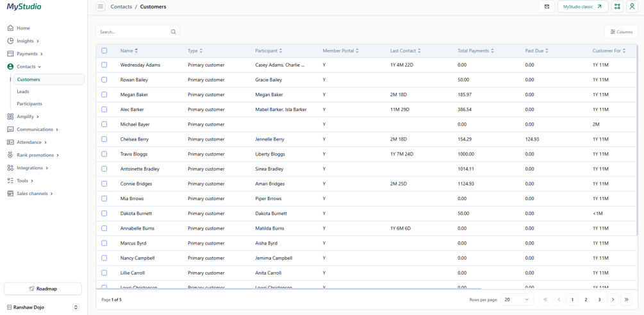The image size is (644, 315).
Task: Click the horizontal table scrollbar
Action: click(x=289, y=289)
